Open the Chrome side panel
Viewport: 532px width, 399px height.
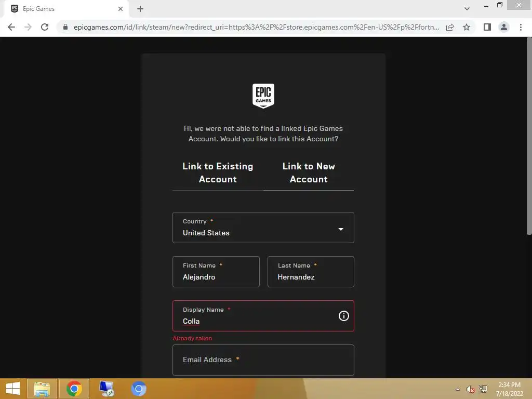tap(487, 27)
